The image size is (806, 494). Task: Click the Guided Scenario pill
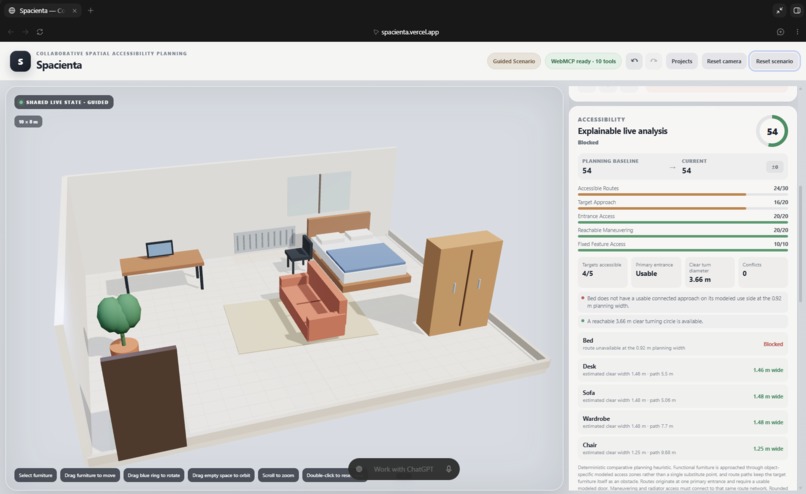click(514, 61)
